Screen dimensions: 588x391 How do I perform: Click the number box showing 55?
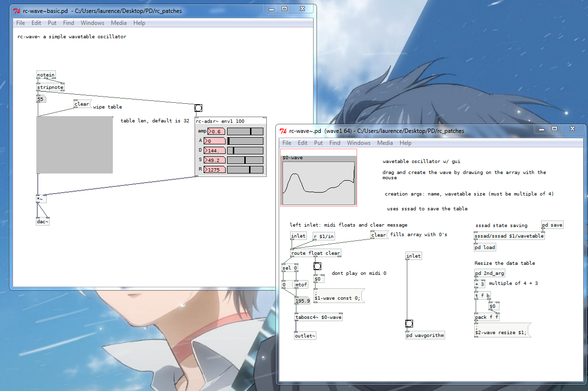click(41, 99)
